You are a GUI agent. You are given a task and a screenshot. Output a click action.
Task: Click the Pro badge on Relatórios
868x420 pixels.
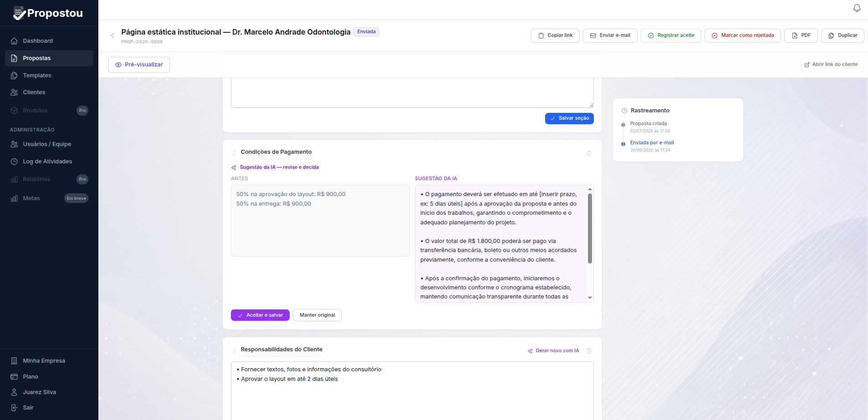pos(82,179)
